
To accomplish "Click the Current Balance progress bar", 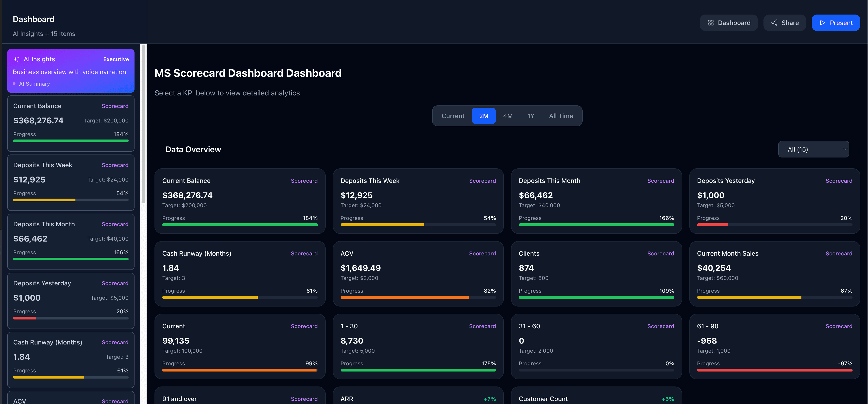I will click(x=240, y=225).
